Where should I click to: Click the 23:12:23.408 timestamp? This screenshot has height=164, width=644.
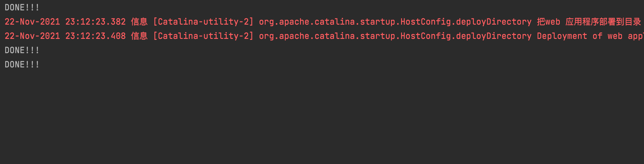[95, 36]
